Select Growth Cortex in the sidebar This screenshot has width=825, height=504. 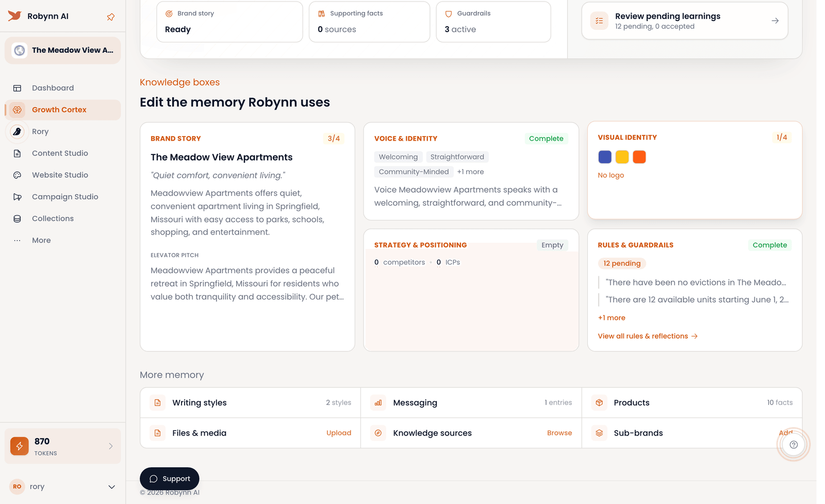click(x=63, y=110)
